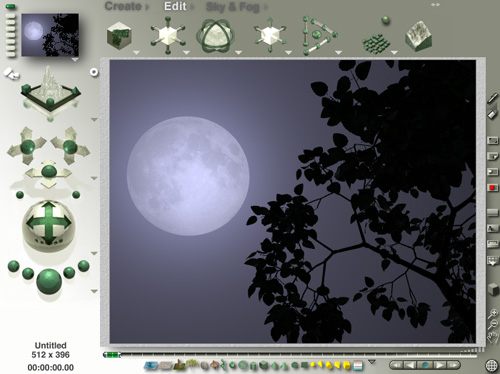Screen dimensions: 500x374
Task: Select the Rotate tool with orbit rings
Action: click(215, 35)
